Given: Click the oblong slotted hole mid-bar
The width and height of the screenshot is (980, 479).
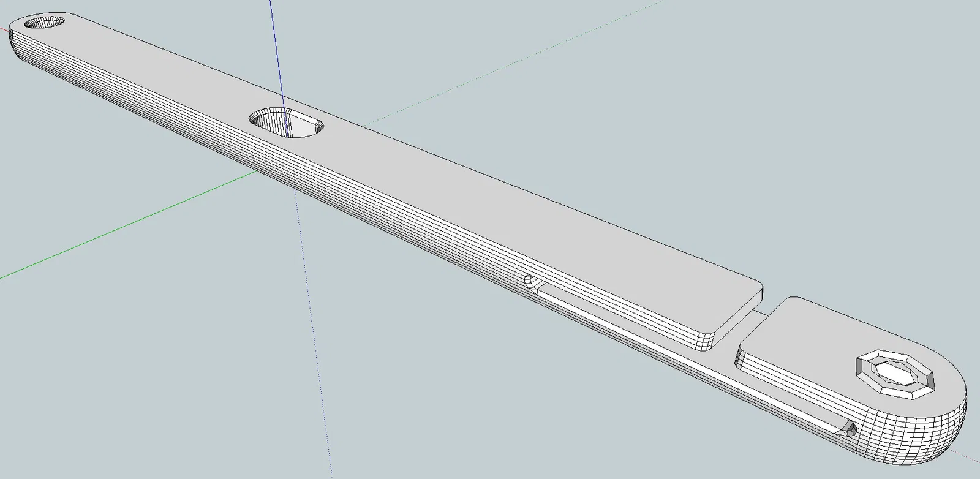Looking at the screenshot, I should tap(287, 122).
